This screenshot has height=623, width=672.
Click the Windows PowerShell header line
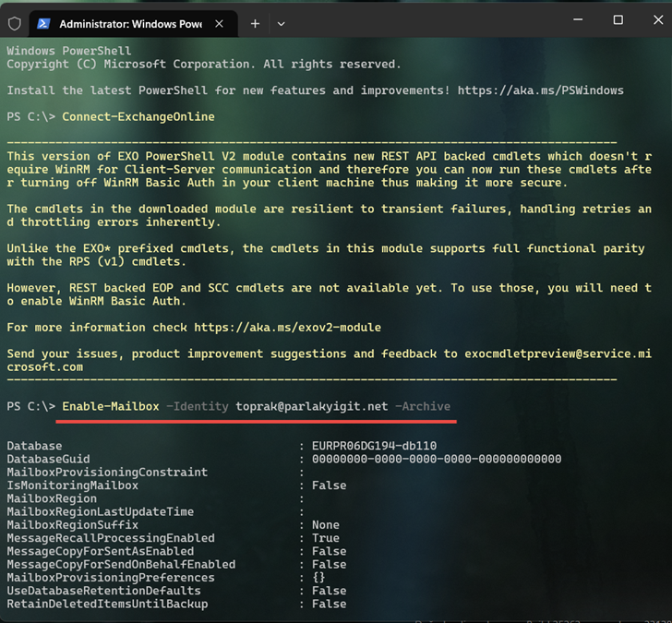(x=69, y=51)
